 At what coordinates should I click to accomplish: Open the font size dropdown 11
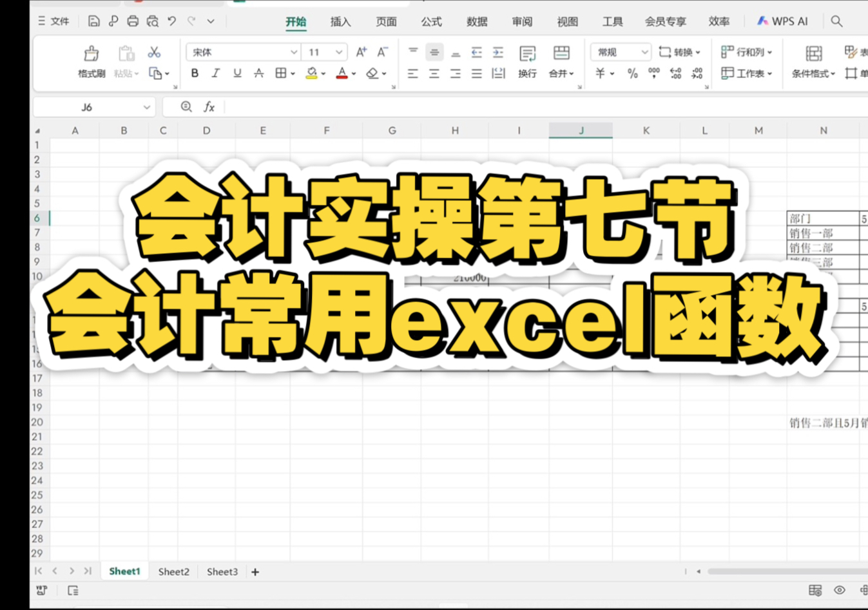point(339,52)
